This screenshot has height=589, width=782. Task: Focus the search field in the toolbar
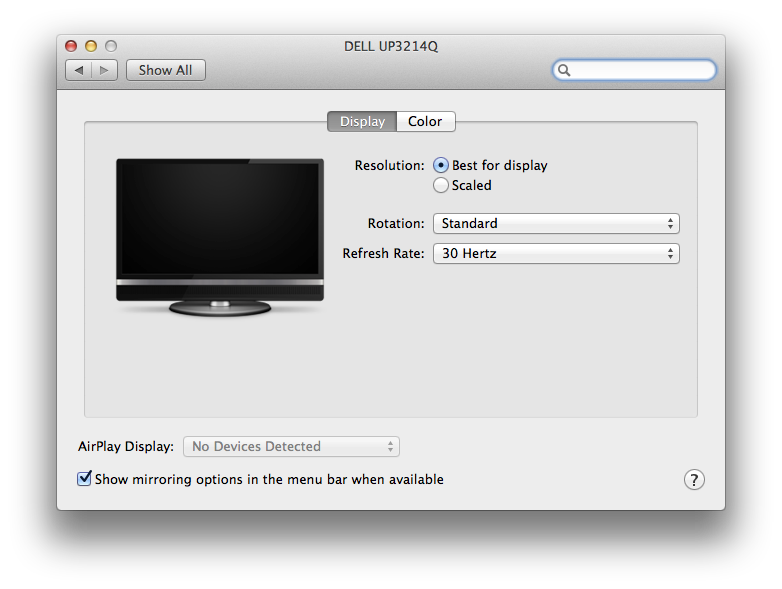(x=634, y=70)
